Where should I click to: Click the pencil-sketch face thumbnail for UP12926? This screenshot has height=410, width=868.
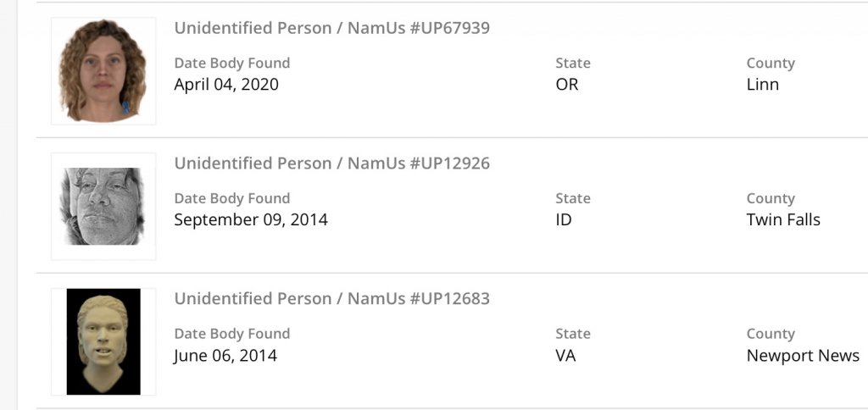pyautogui.click(x=103, y=206)
